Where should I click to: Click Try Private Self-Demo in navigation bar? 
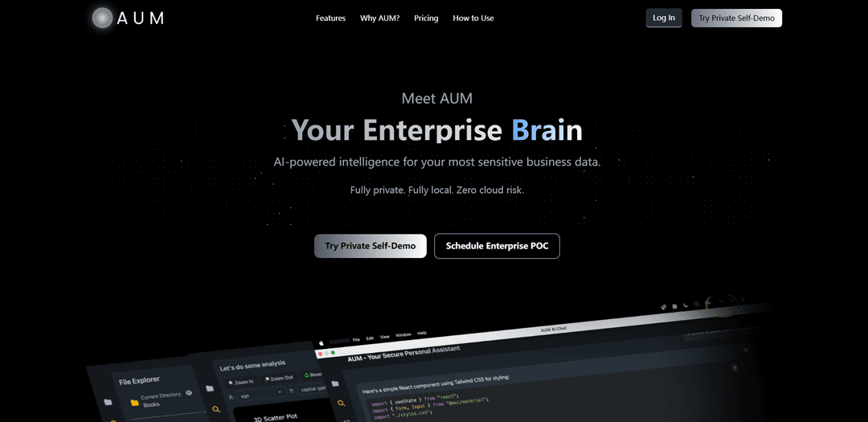(x=736, y=18)
